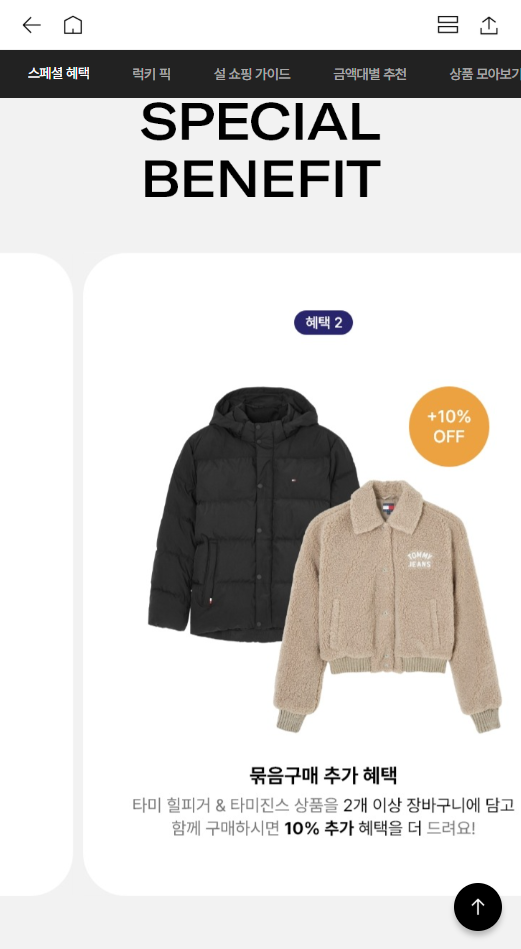Open the beige fleece jacket image
This screenshot has height=949, width=521.
point(387,605)
